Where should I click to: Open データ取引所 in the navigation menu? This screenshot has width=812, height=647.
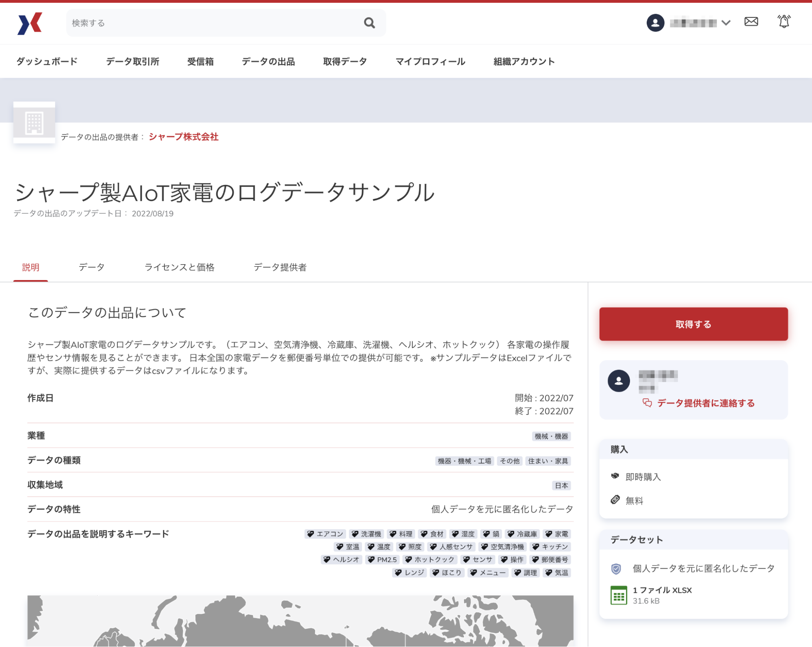point(132,61)
